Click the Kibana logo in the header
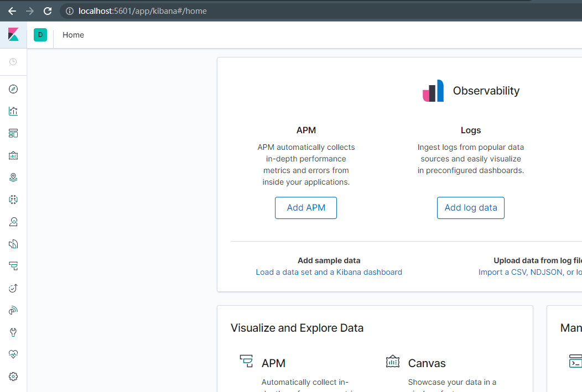The image size is (582, 392). click(x=13, y=35)
